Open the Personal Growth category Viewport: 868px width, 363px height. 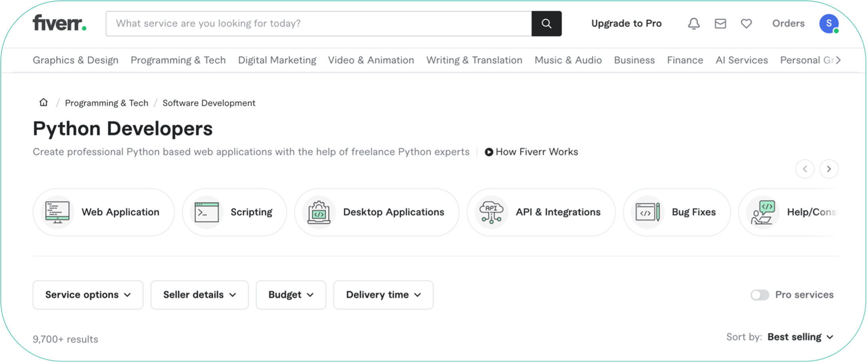click(x=807, y=60)
